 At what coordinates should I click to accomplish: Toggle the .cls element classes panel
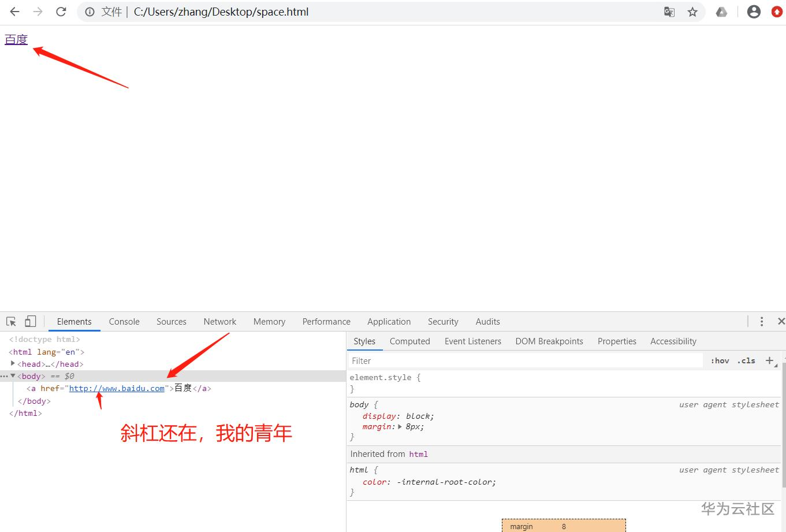click(x=746, y=360)
